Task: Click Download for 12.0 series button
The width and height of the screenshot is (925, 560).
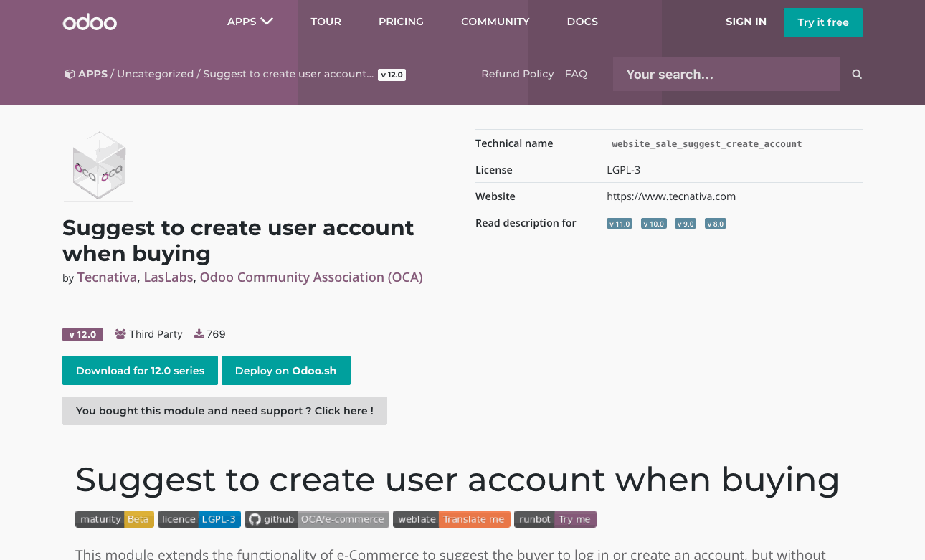Action: pyautogui.click(x=141, y=371)
